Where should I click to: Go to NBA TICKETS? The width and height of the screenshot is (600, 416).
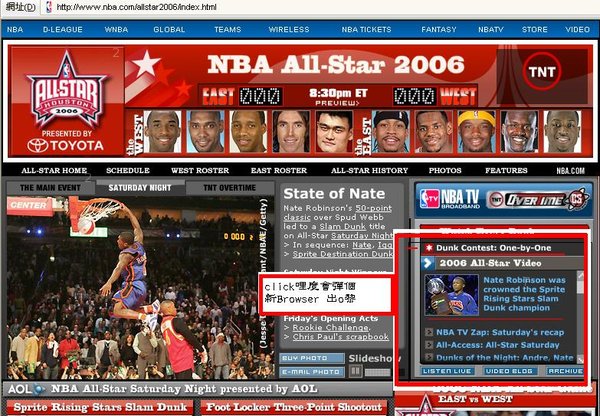[366, 29]
